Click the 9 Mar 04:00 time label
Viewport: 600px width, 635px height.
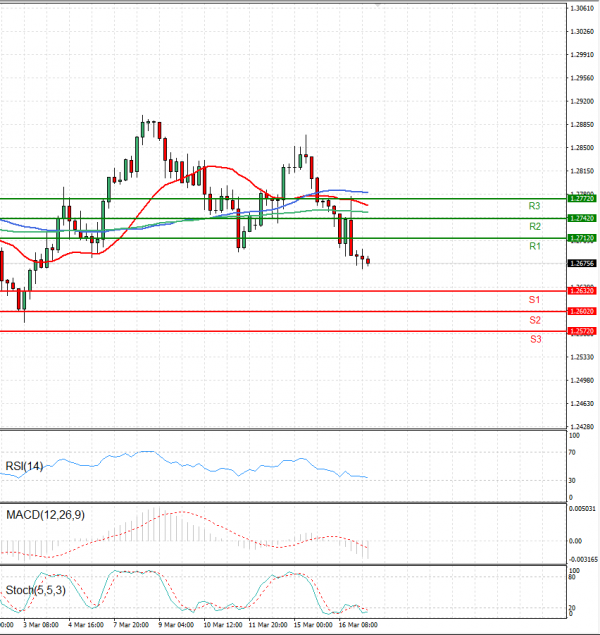point(176,625)
